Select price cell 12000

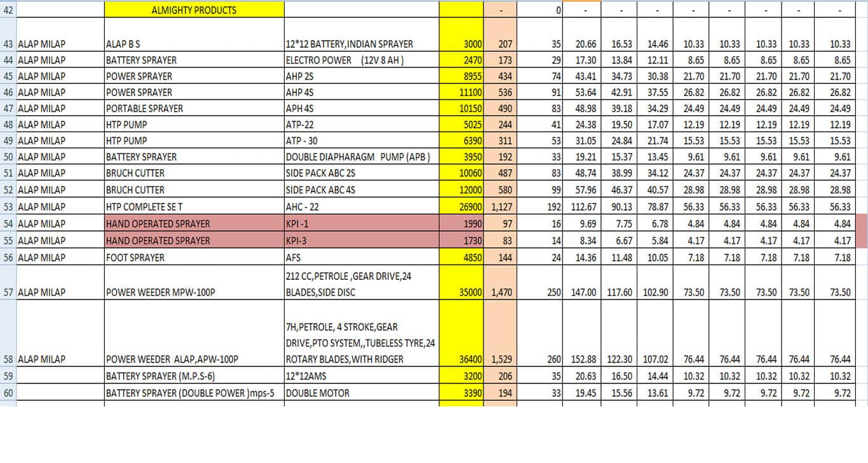click(x=461, y=190)
